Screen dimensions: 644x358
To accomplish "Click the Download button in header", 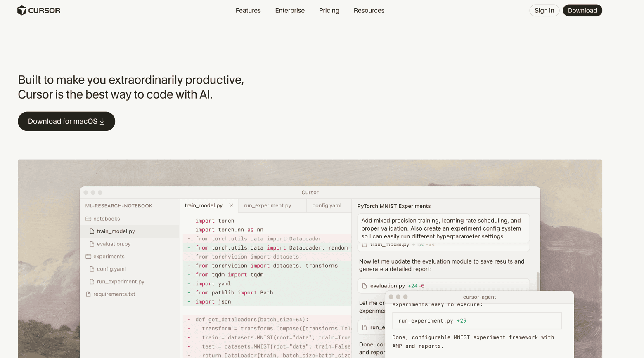I will pos(582,11).
